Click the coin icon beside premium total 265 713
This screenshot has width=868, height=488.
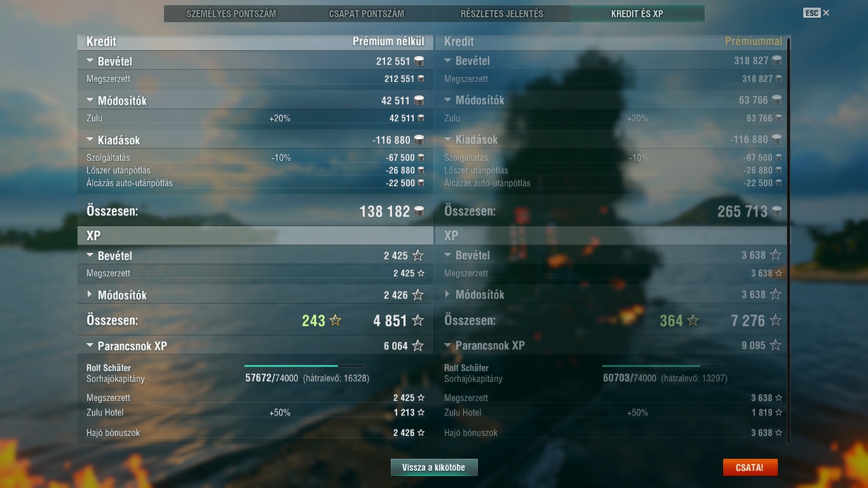coord(776,212)
